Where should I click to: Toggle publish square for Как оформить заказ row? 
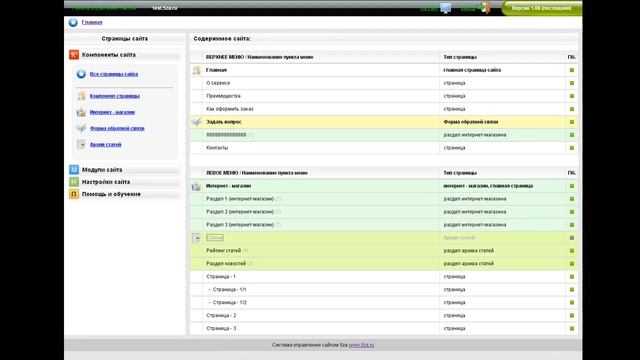[572, 109]
